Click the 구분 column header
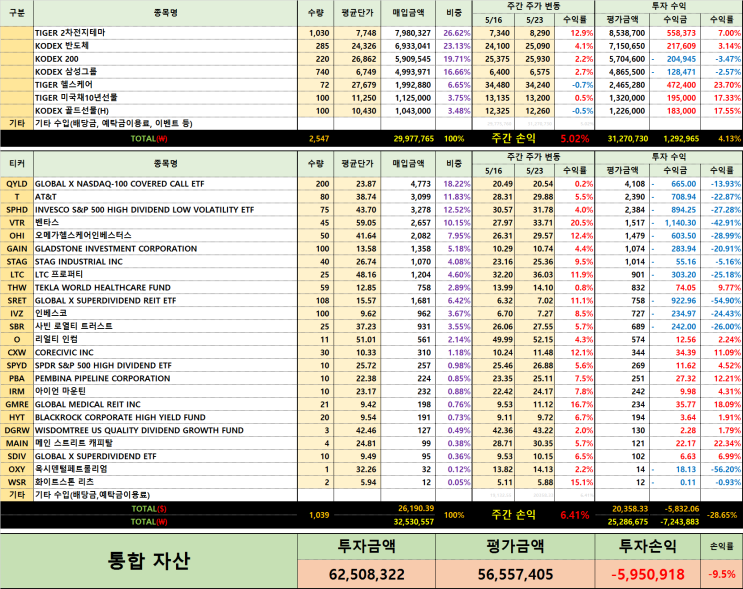The width and height of the screenshot is (743, 589). (x=17, y=13)
